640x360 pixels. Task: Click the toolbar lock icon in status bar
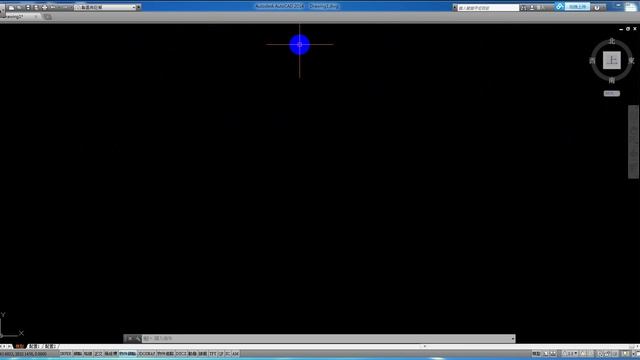point(608,353)
